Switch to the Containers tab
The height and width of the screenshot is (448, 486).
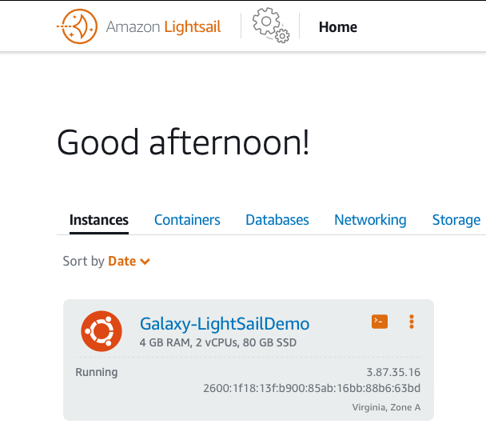pyautogui.click(x=187, y=220)
